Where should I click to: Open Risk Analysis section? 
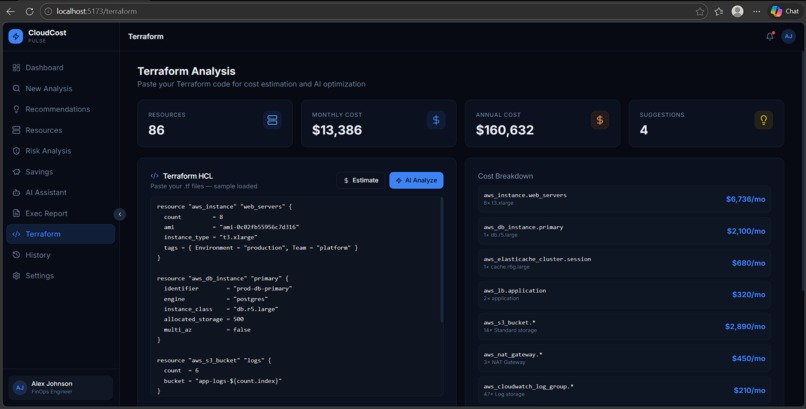point(61,151)
